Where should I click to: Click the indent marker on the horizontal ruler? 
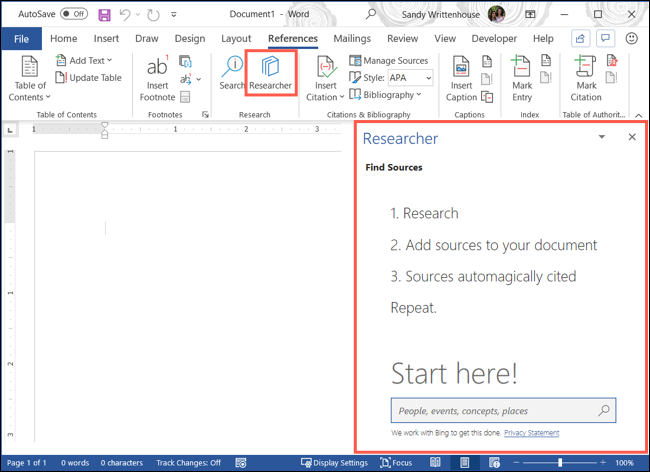tap(104, 130)
